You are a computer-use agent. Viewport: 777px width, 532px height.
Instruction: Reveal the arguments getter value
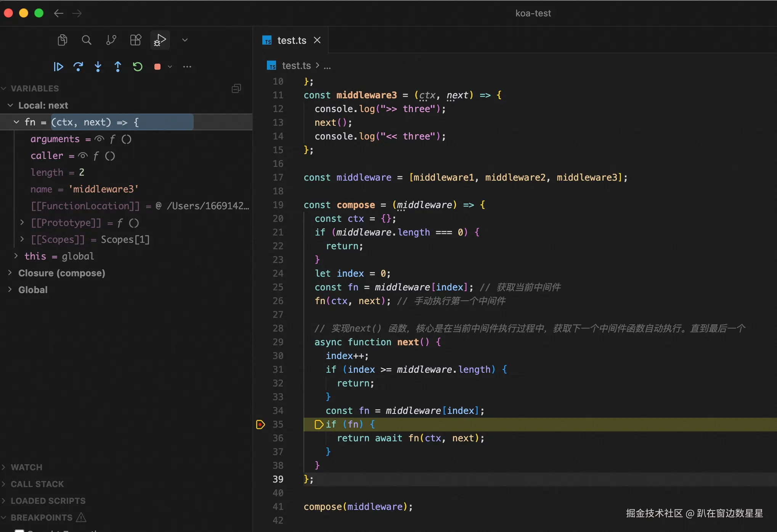click(100, 139)
